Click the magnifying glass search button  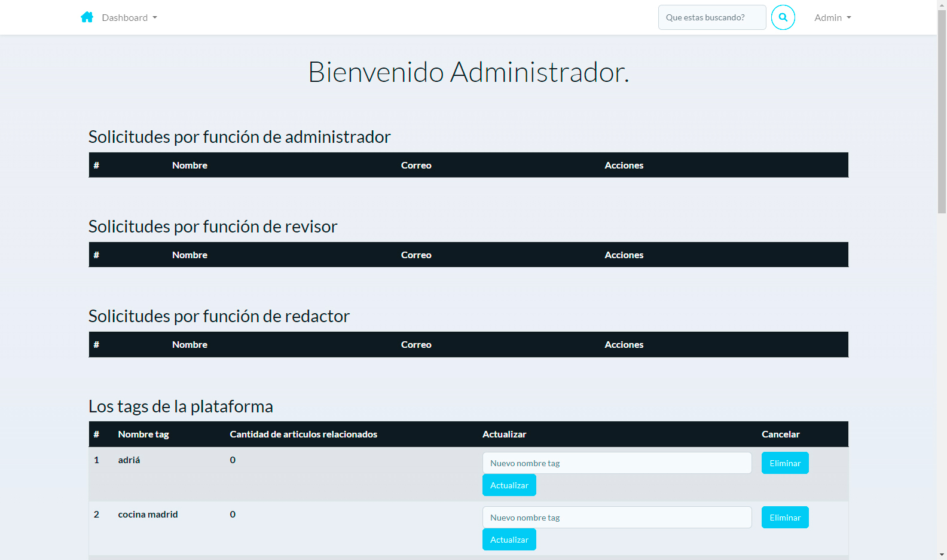(x=783, y=17)
